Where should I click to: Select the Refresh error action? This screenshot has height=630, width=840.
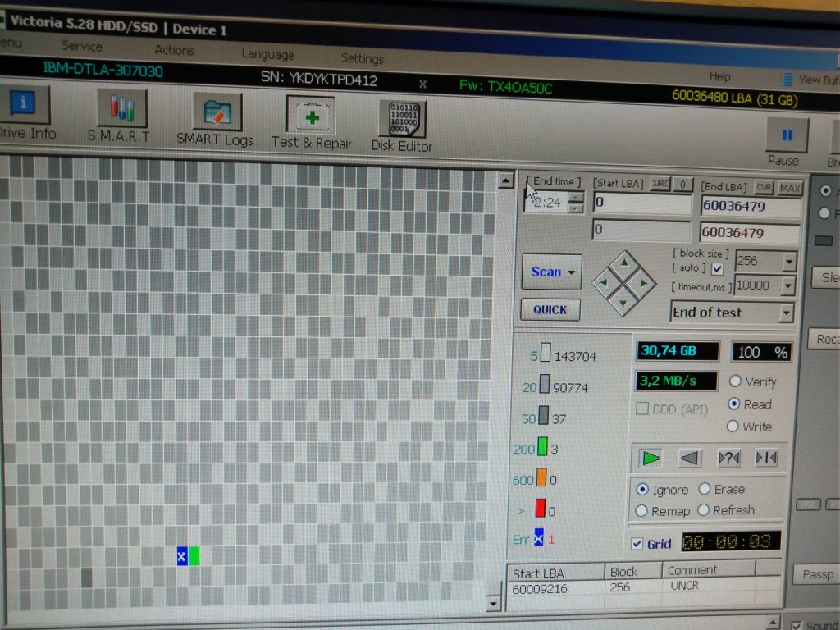coord(703,510)
